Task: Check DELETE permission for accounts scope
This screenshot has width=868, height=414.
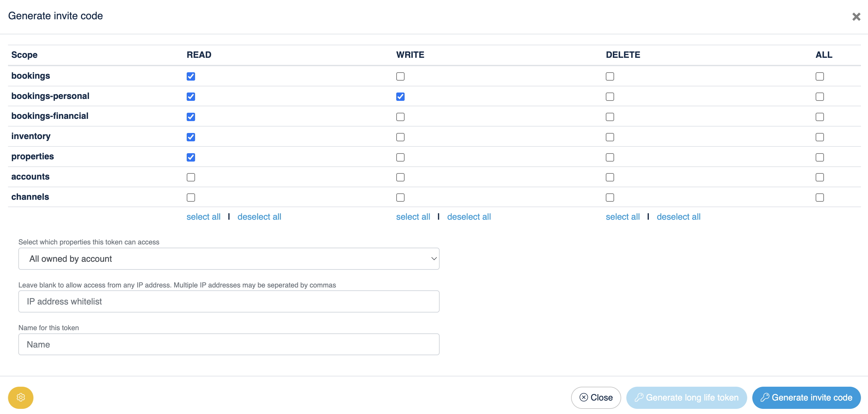Action: click(x=610, y=177)
